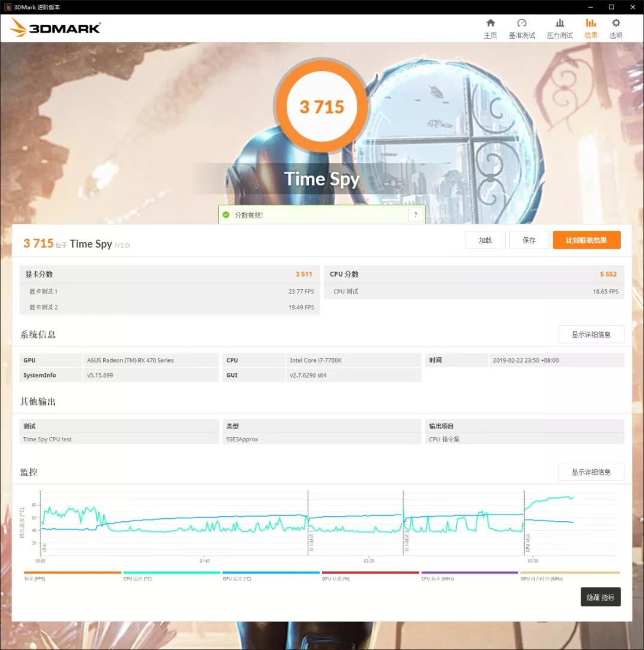Click the 显卡分数 3 511 row
The image size is (644, 650).
pyautogui.click(x=169, y=274)
